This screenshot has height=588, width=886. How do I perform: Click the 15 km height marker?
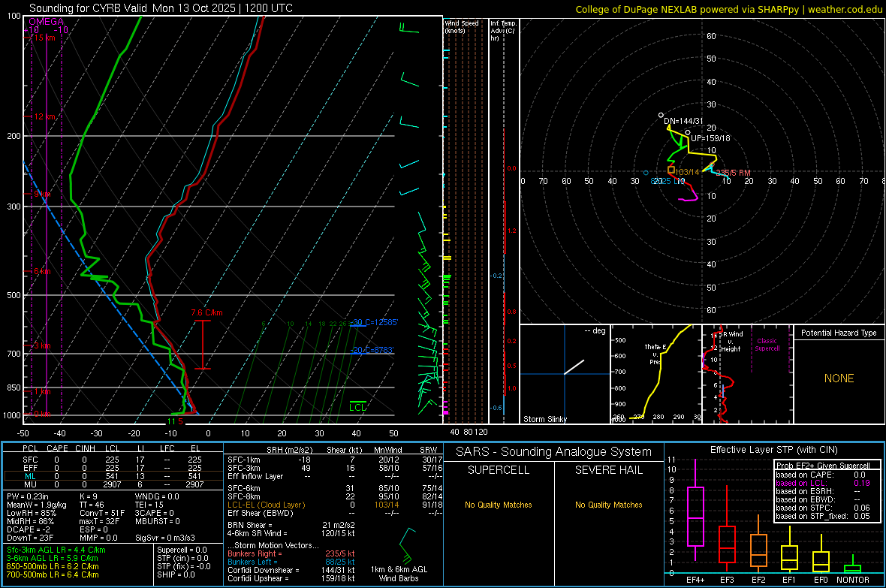(44, 38)
